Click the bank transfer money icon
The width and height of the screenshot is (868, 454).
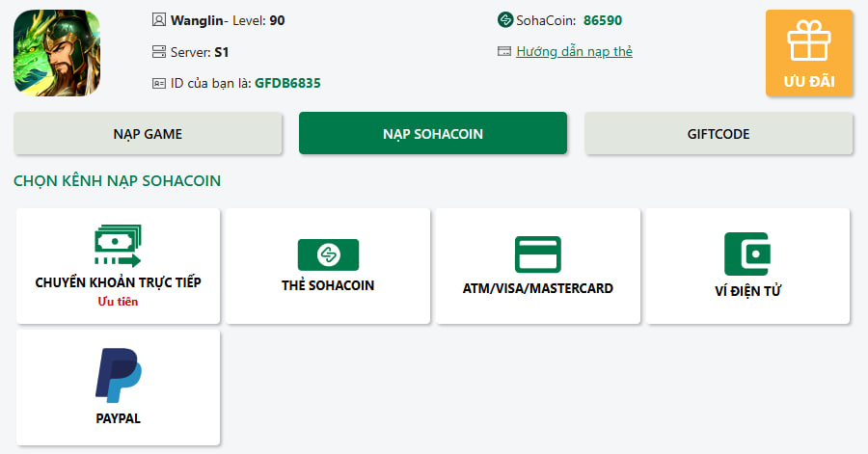click(118, 246)
